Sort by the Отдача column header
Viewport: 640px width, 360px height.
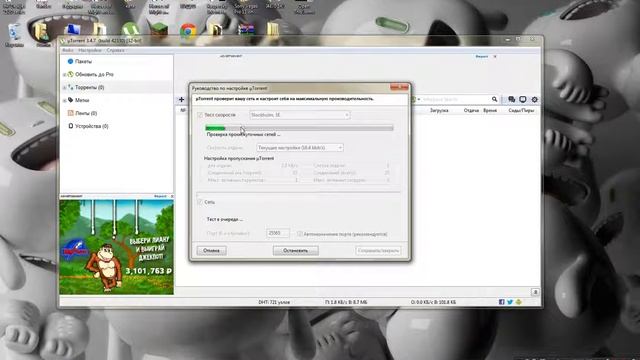(471, 111)
